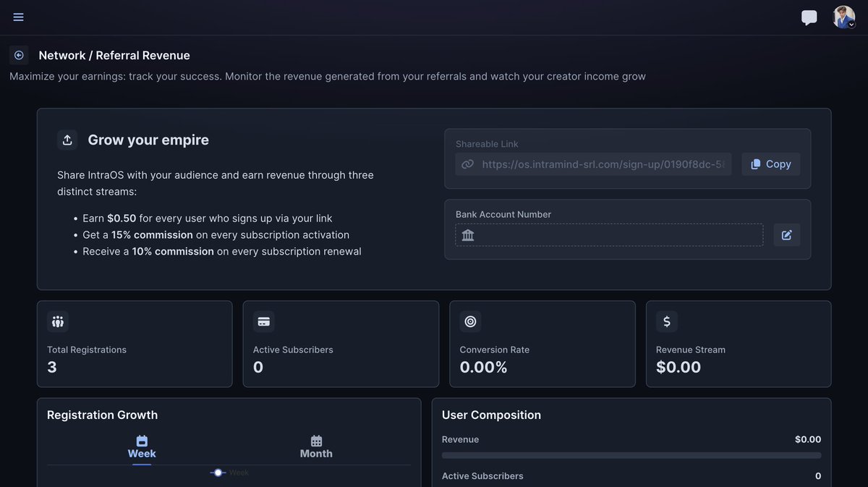This screenshot has height=487, width=868.
Task: Click the share upload icon beside Grow your empire
Action: [67, 140]
